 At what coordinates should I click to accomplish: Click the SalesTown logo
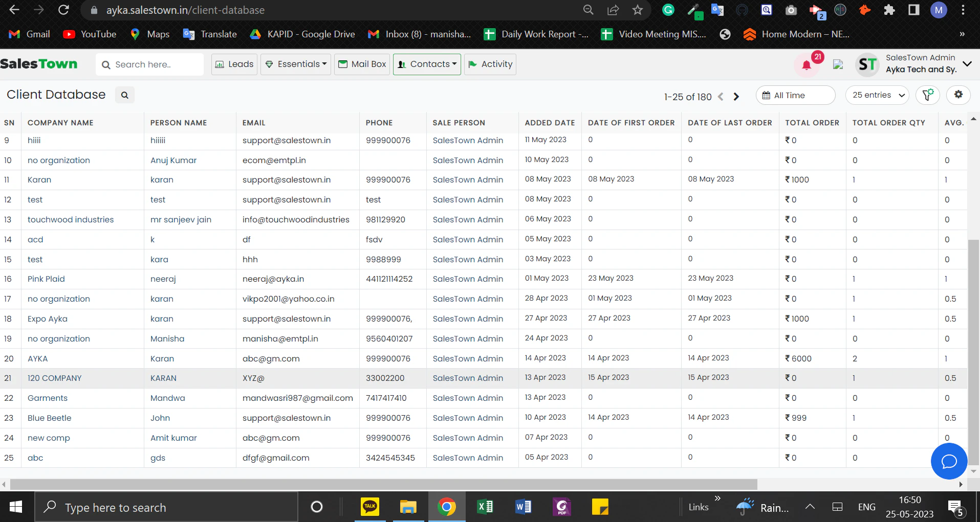tap(39, 63)
